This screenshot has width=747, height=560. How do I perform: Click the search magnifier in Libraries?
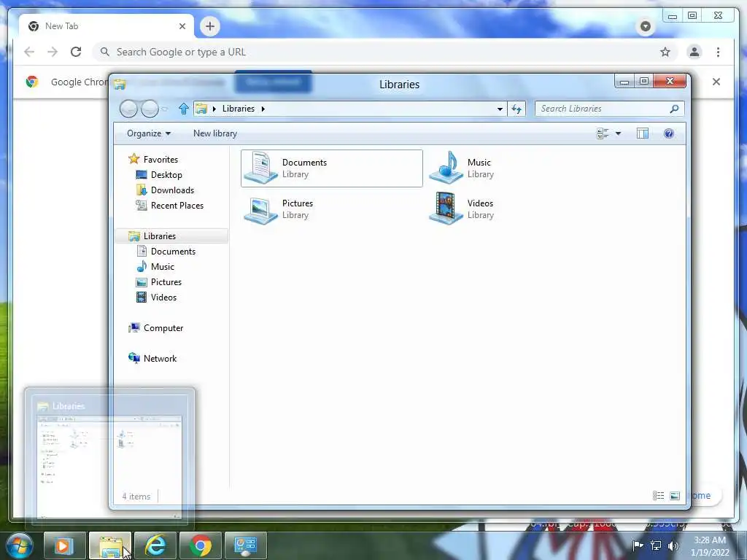tap(674, 109)
